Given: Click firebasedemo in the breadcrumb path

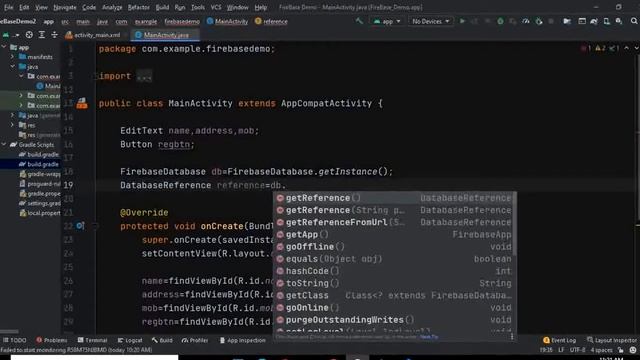Looking at the screenshot, I should (182, 22).
